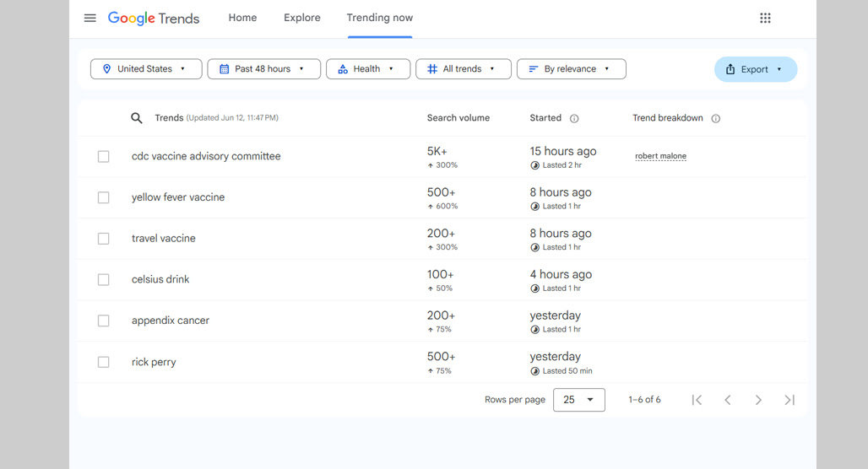Screen dimensions: 868x469
Task: Click the 5K+ search volume value
Action: tap(437, 151)
